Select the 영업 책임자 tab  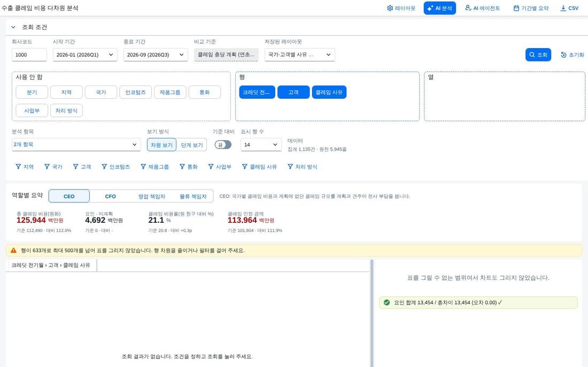pyautogui.click(x=151, y=196)
